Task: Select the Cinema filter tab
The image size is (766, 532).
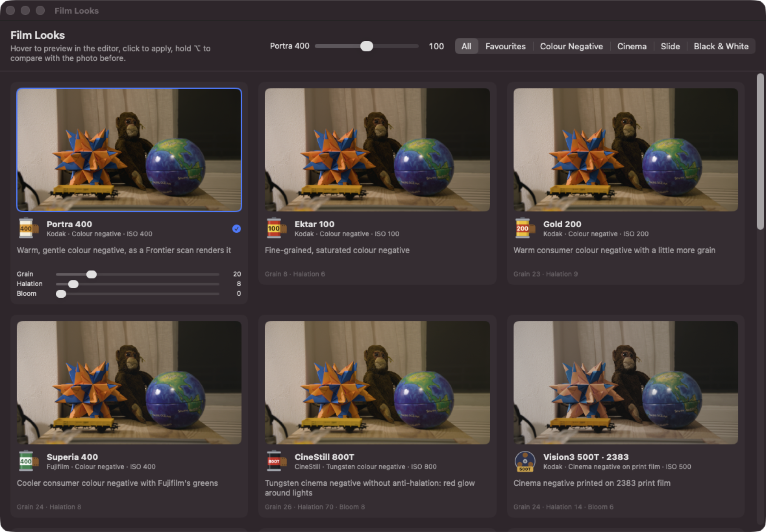Action: (632, 46)
